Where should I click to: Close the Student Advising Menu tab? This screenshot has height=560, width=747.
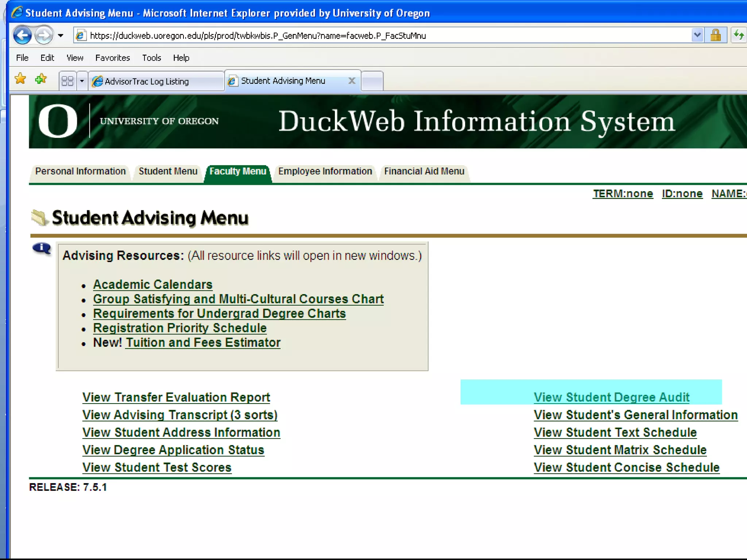tap(352, 81)
